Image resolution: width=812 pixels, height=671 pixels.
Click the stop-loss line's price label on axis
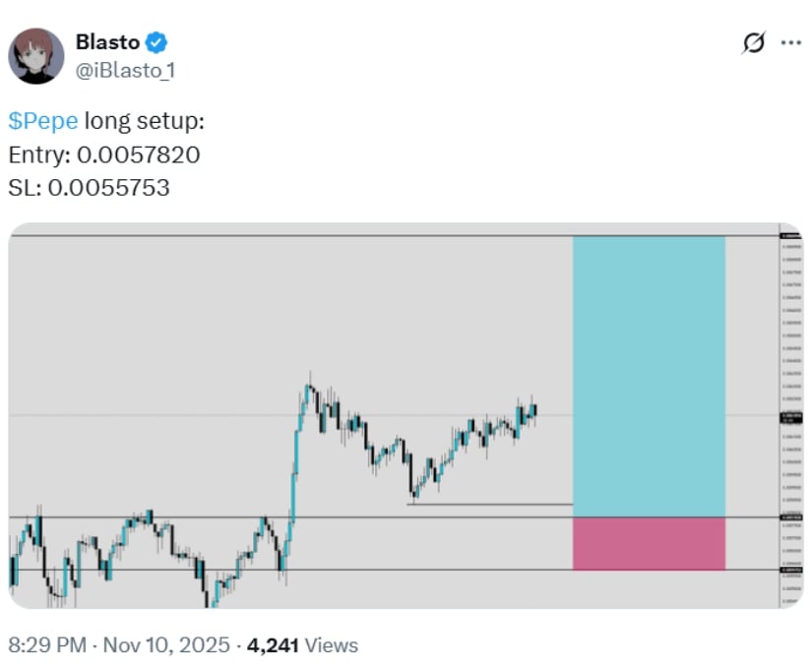point(789,570)
